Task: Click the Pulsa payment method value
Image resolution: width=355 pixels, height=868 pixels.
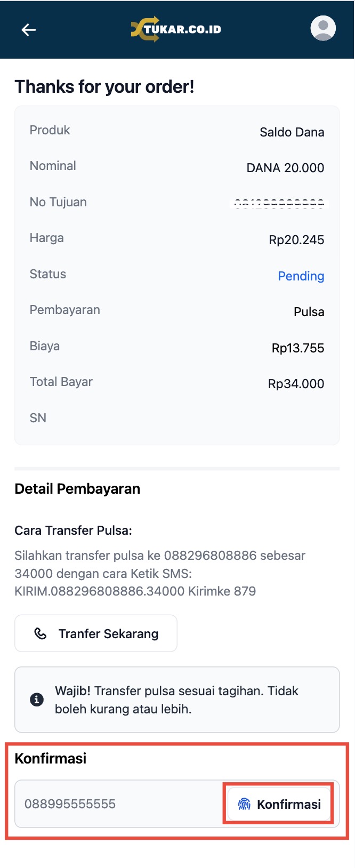Action: 309,312
